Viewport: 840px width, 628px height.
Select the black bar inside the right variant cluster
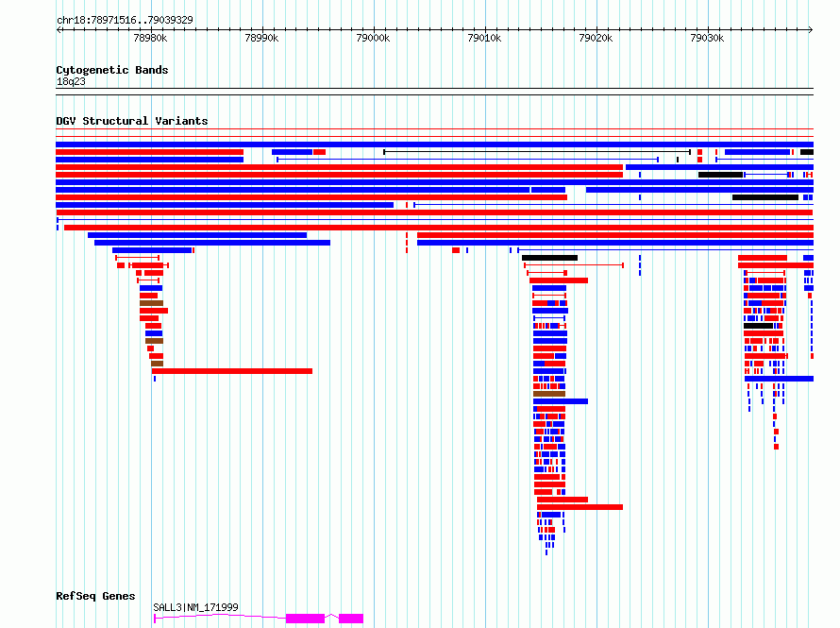coord(758,326)
